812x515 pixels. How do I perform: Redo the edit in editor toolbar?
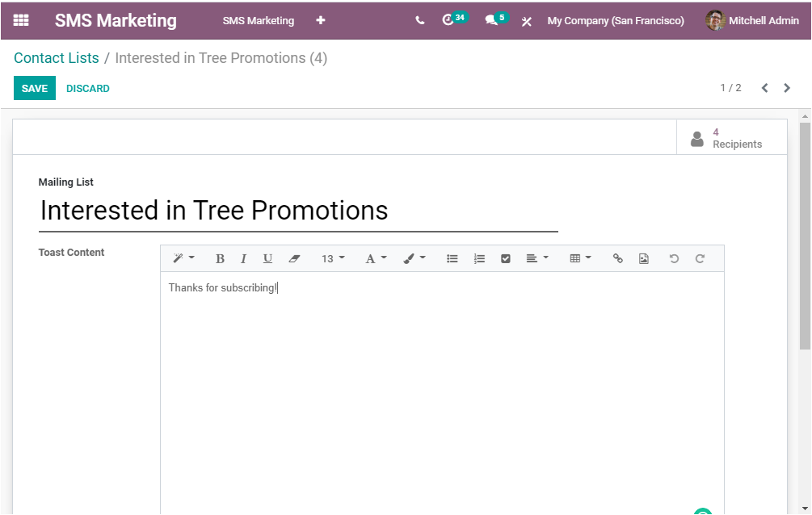700,258
